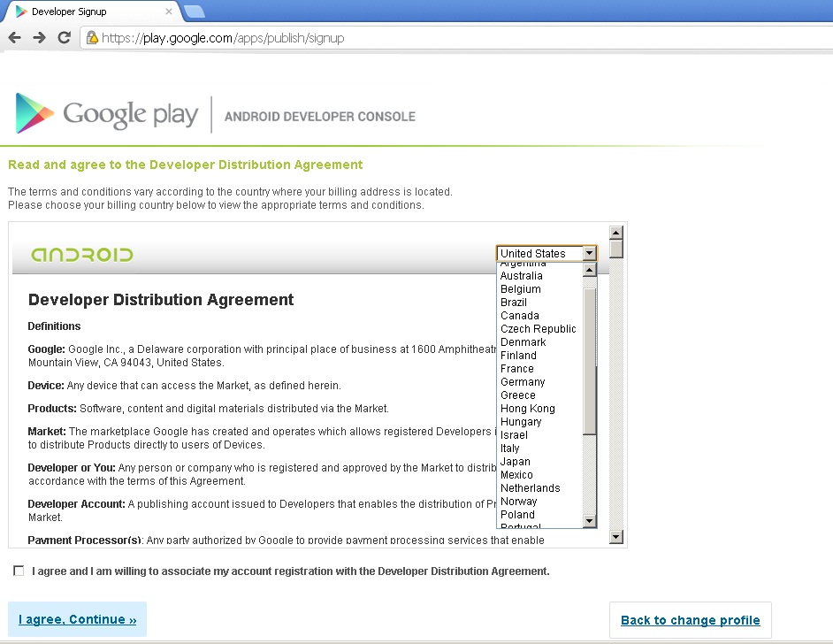Click the address bar URL field
The width and height of the screenshot is (833, 644).
[457, 38]
